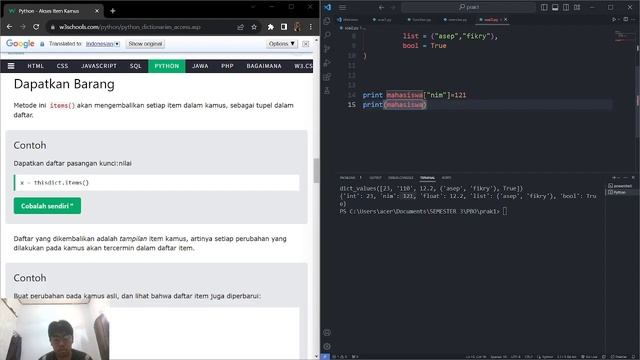This screenshot has width=640, height=360.
Task: Reload the w3schools page
Action: (x=36, y=27)
